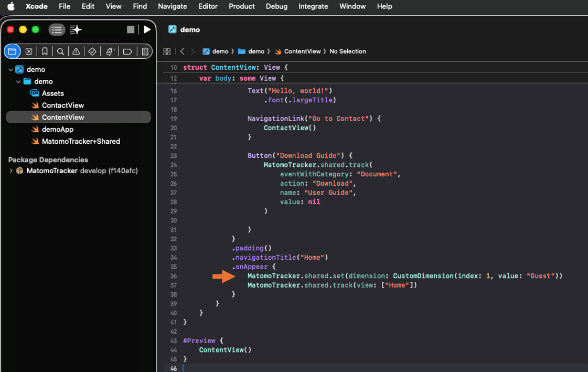Open the Window menu
588x372 pixels.
(x=352, y=6)
